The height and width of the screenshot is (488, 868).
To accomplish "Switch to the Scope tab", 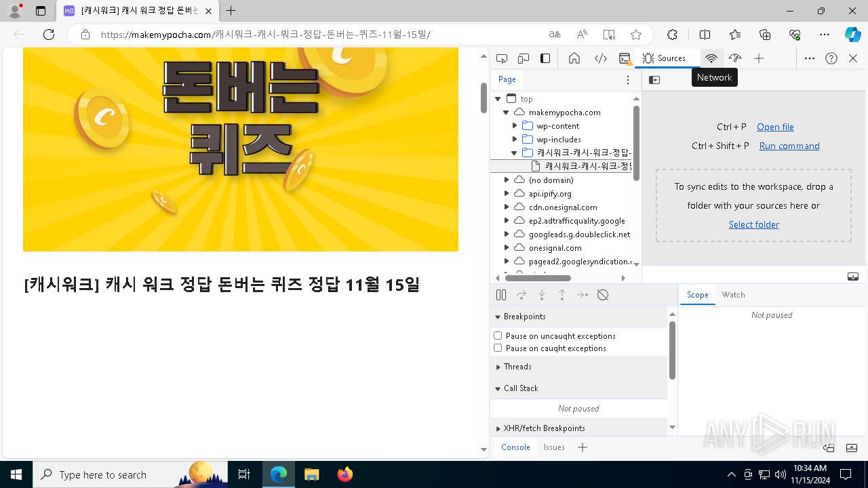I will [697, 295].
